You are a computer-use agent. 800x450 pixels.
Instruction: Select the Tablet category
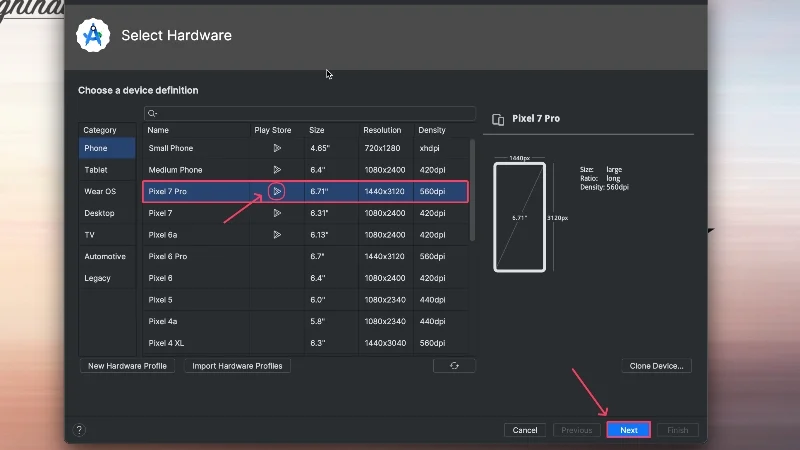[96, 170]
